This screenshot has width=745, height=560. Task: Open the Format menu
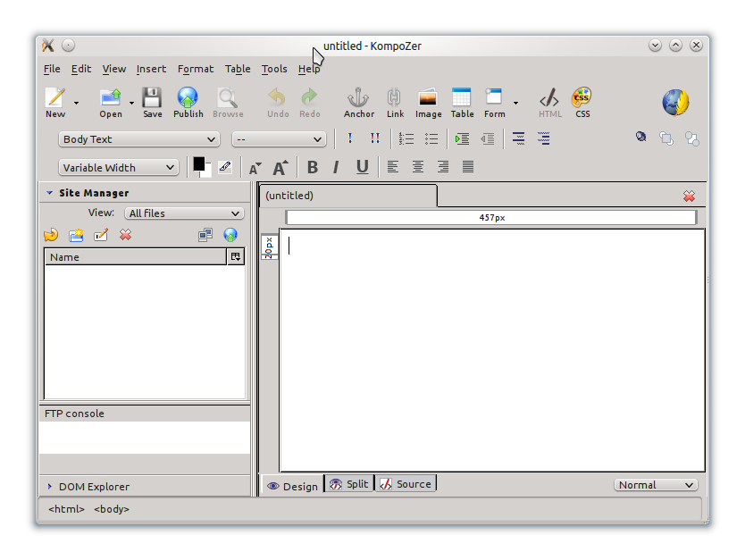[x=196, y=69]
